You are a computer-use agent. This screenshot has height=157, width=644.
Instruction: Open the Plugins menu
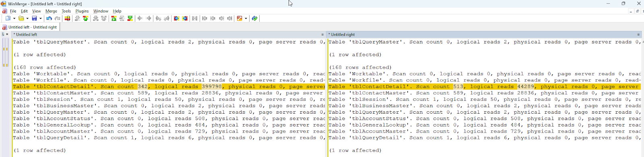coord(82,11)
